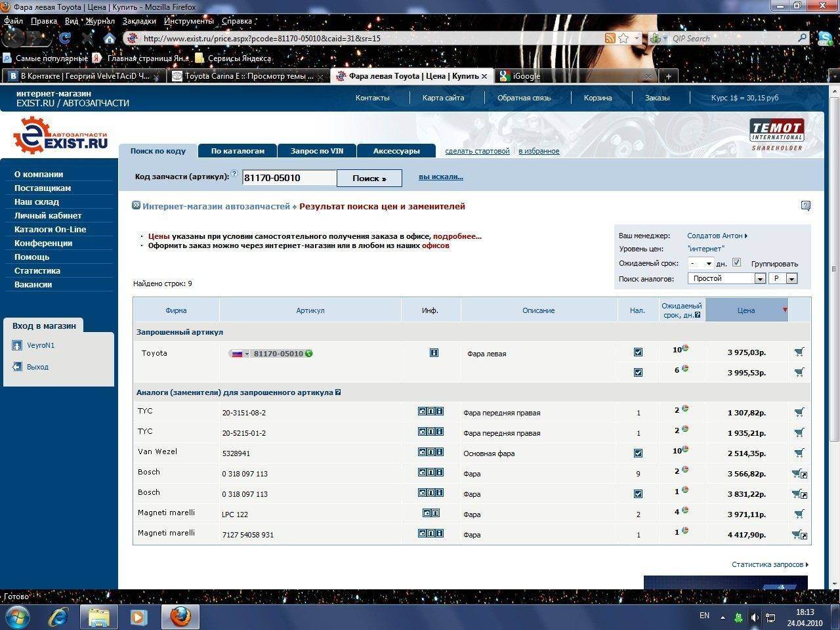
Task: Toggle availability checkbox in first Toyota row
Action: (638, 352)
